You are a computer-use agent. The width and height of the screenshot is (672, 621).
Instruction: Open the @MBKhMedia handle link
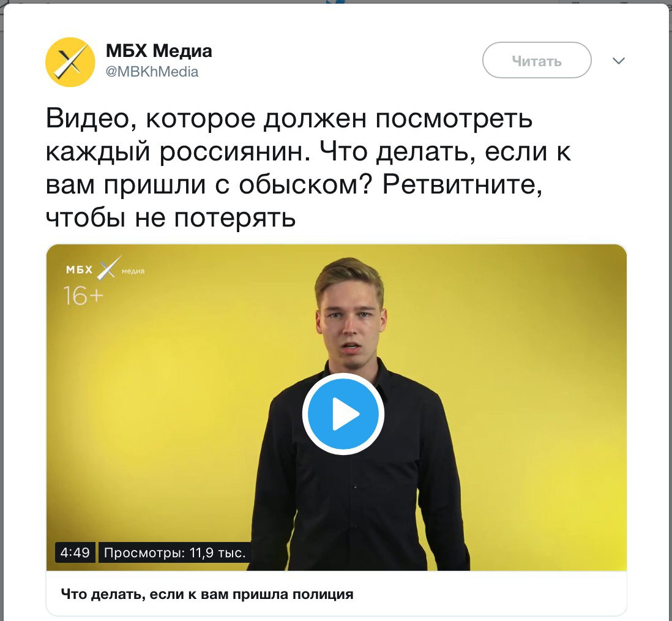coord(152,72)
